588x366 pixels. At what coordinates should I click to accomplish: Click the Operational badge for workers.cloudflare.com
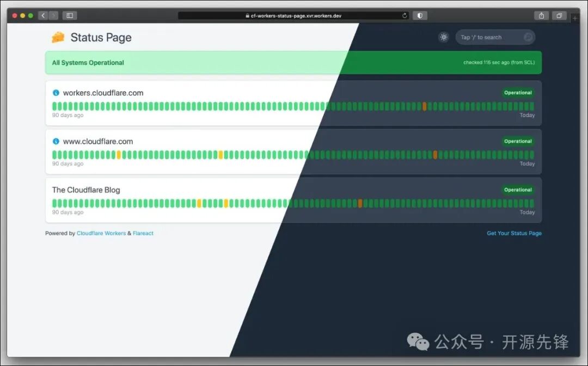pyautogui.click(x=518, y=93)
